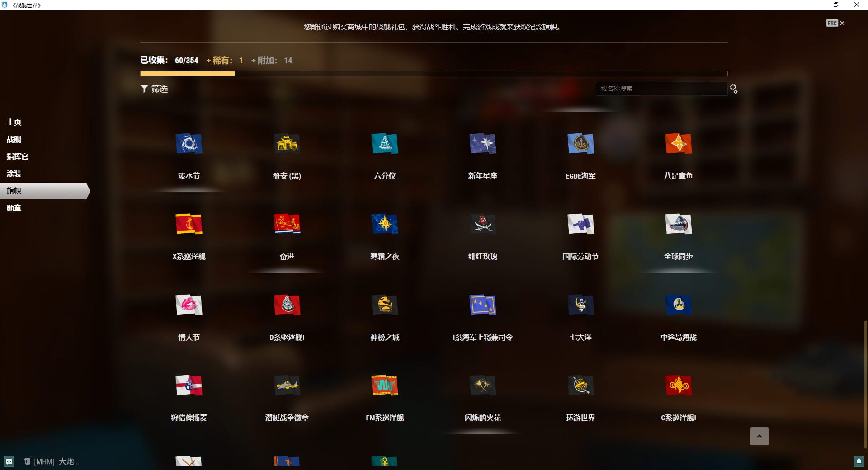The width and height of the screenshot is (868, 470).
Task: Go to the 勋章 medals section
Action: pos(14,208)
